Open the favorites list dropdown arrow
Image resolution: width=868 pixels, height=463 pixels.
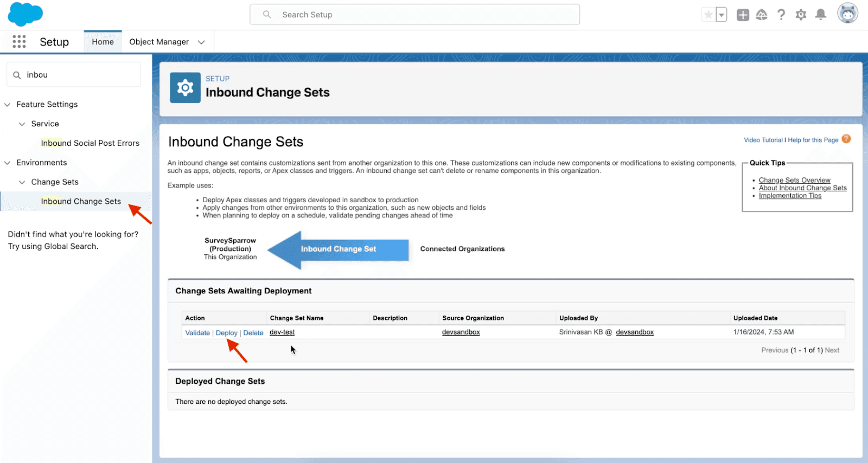click(x=722, y=15)
